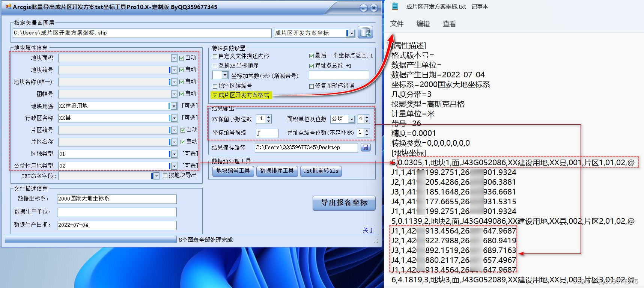Viewport: 644px width, 288px height.
Task: Expand 行政区名称 dropdown showing XX县
Action: [174, 118]
